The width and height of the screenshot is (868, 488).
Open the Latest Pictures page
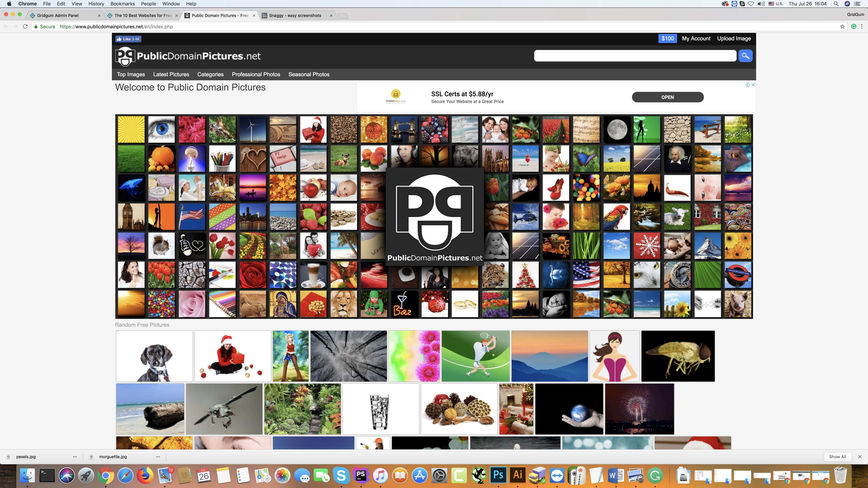[171, 74]
